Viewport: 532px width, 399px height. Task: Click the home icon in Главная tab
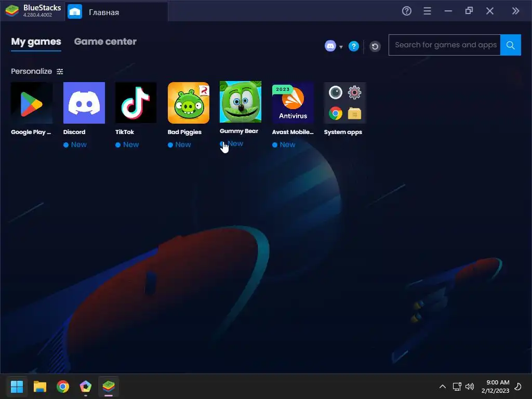[x=75, y=12]
